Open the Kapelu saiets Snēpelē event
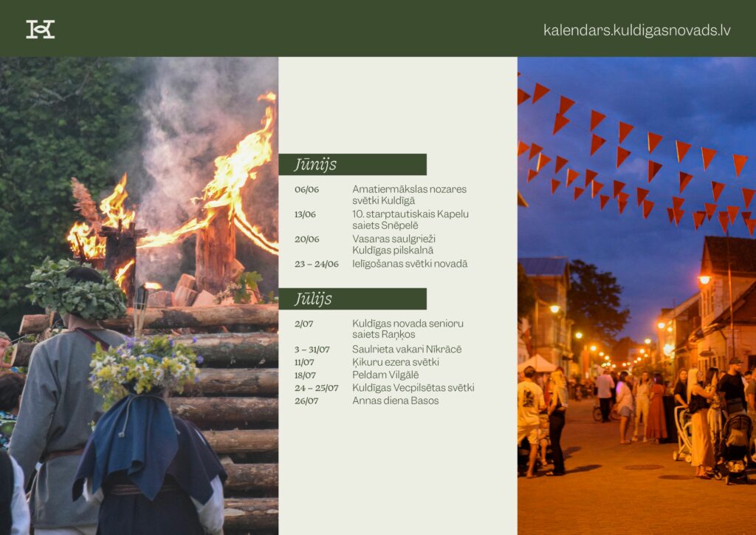This screenshot has width=756, height=535. (x=410, y=219)
